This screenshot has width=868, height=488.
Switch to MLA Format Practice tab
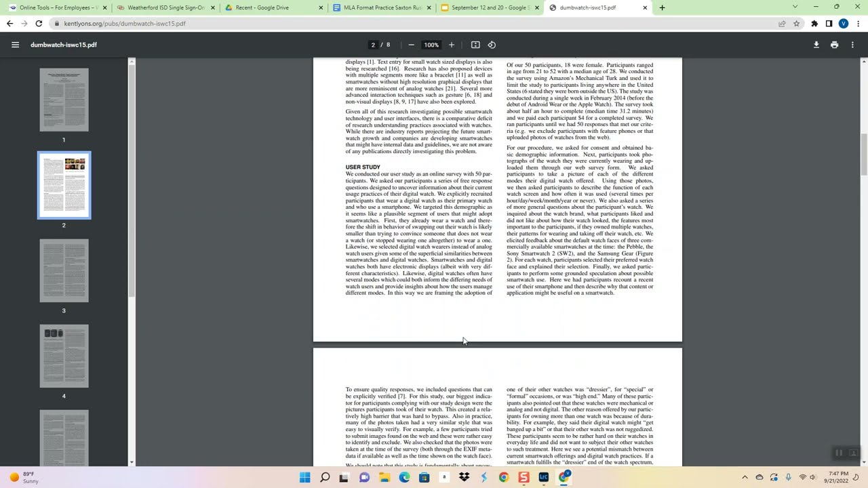coord(382,7)
